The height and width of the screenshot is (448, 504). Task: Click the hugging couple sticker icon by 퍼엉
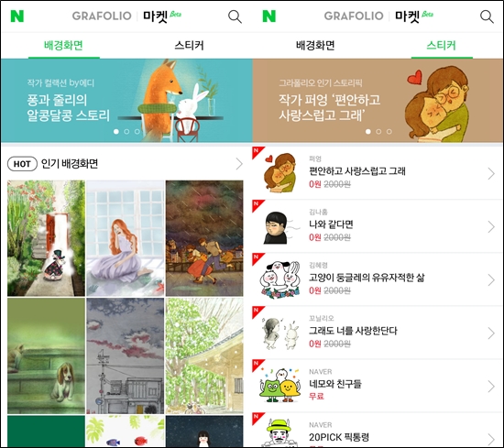click(279, 173)
